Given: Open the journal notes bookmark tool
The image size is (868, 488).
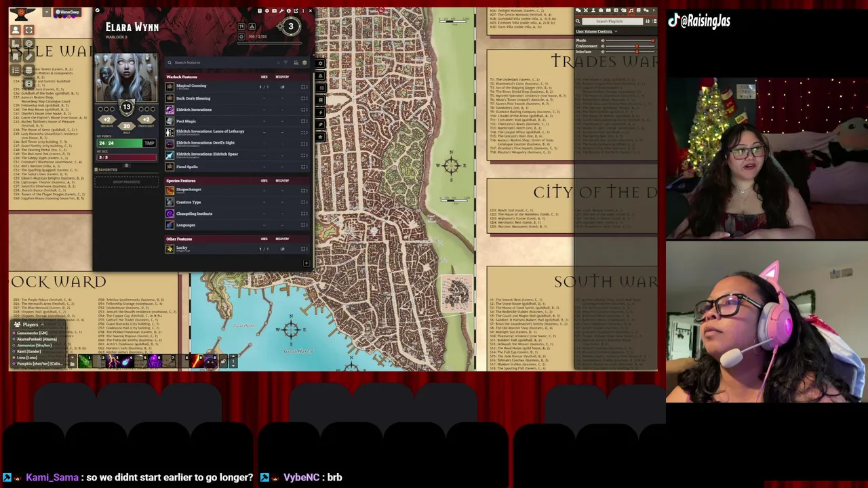Looking at the screenshot, I should click(x=16, y=57).
